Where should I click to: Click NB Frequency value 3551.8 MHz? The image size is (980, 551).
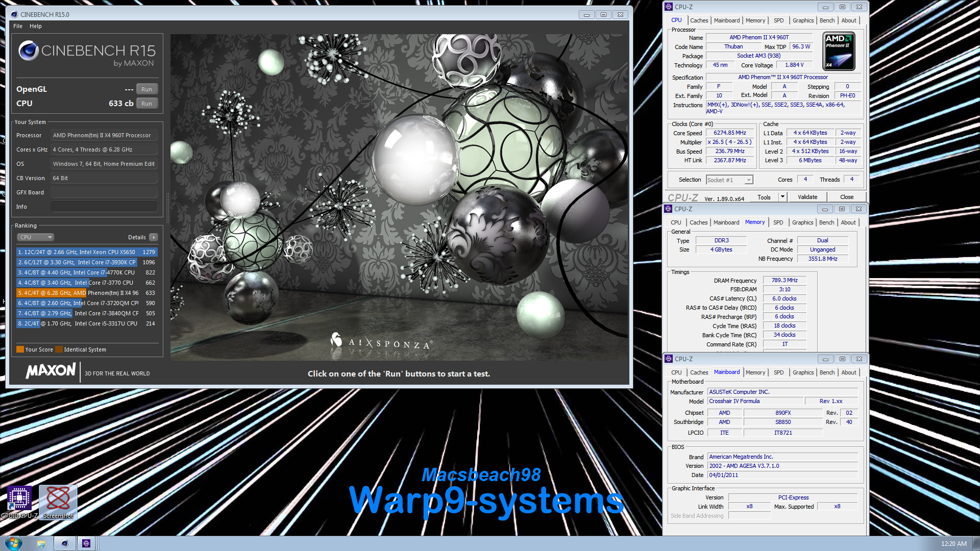pos(822,259)
